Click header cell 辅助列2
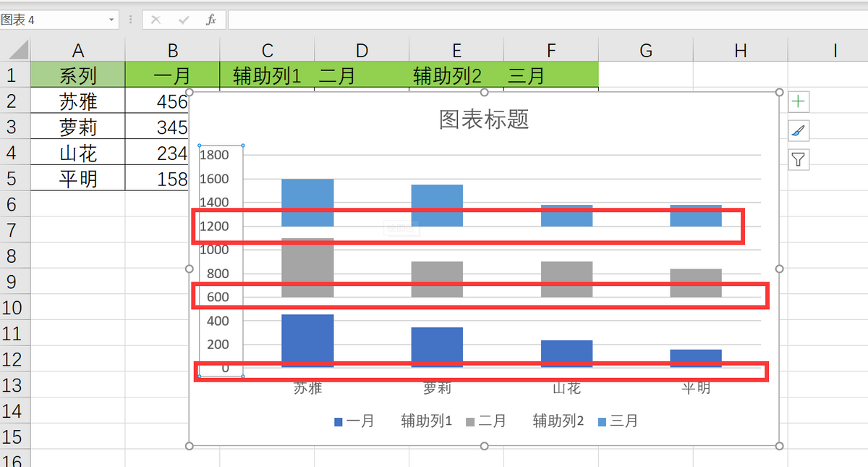Screen dimensions: 868x467 tap(456, 75)
